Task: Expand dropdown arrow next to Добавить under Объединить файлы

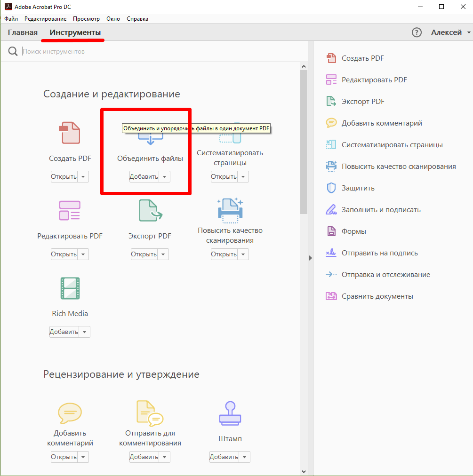Action: [x=164, y=177]
